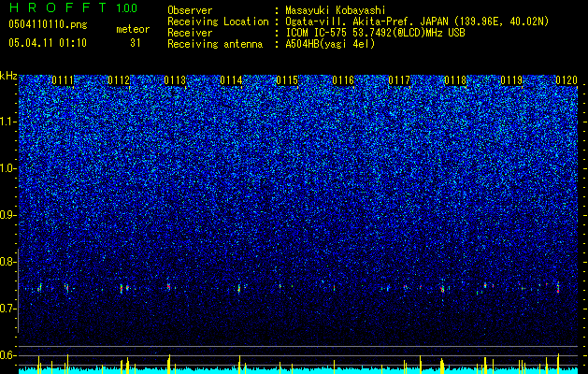This screenshot has width=588, height=374.
Task: Click the 0.9 kHz axis tick label
Action: pyautogui.click(x=7, y=215)
